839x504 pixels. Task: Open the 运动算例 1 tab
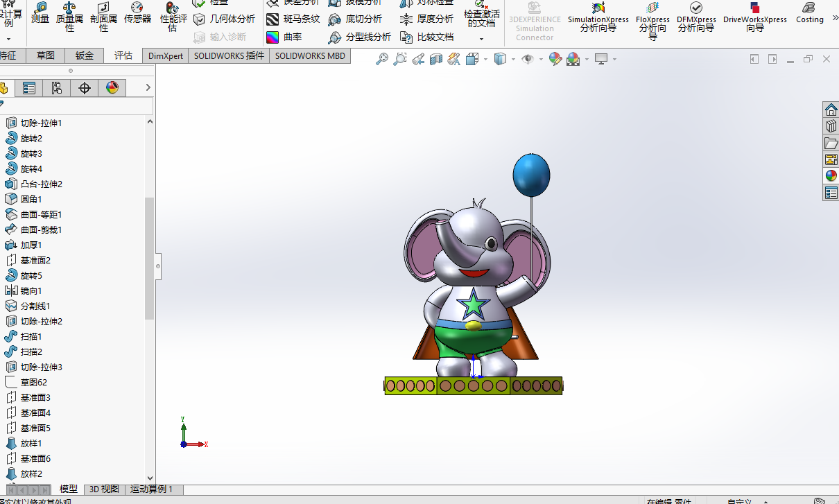click(152, 489)
